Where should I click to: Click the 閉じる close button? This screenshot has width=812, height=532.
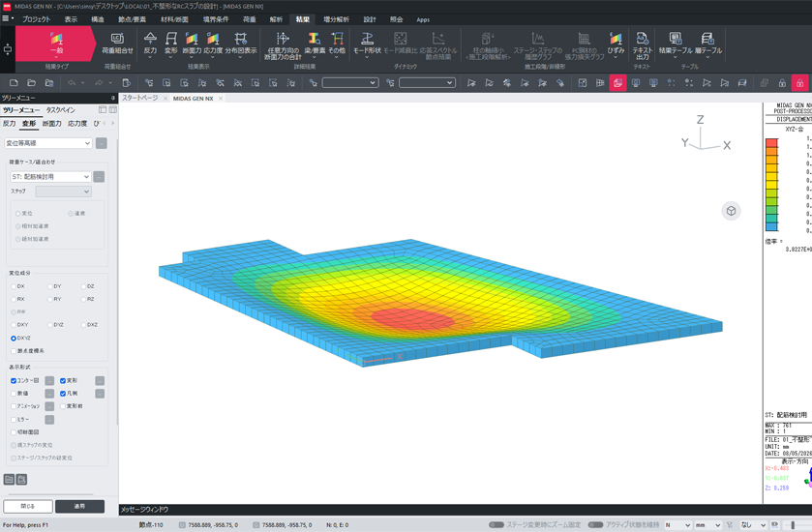click(x=28, y=506)
